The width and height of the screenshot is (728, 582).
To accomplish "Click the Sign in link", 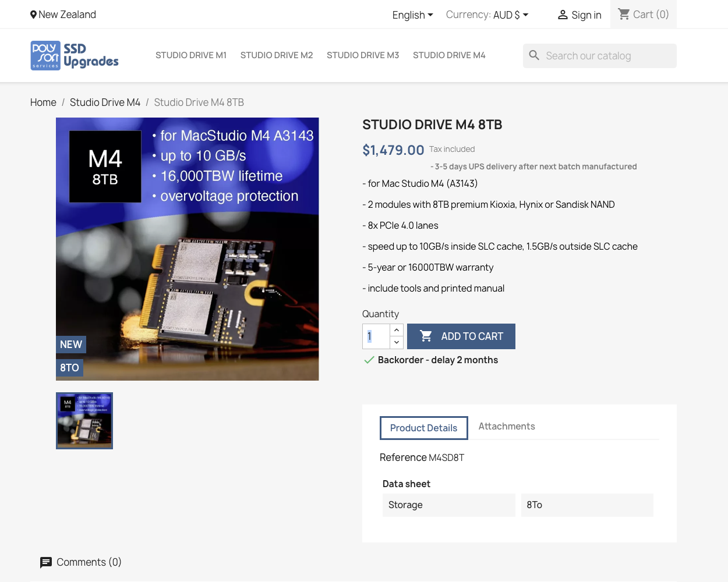I will coord(579,15).
